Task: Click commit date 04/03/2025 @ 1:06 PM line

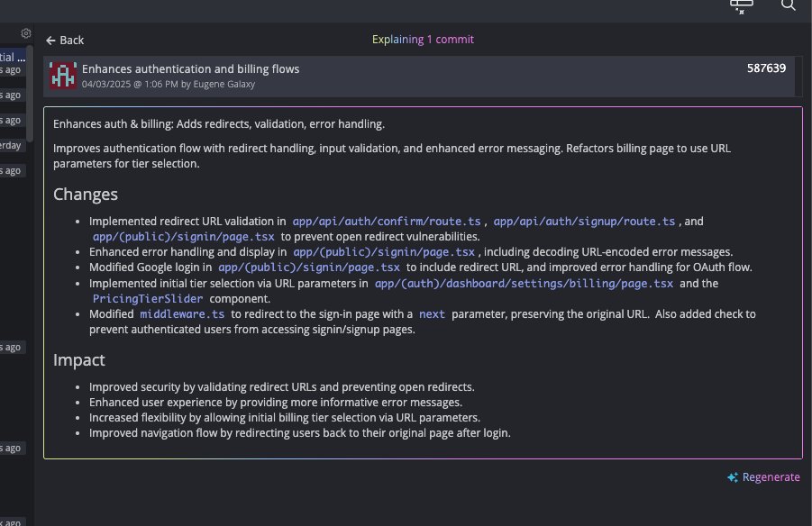Action: 169,84
